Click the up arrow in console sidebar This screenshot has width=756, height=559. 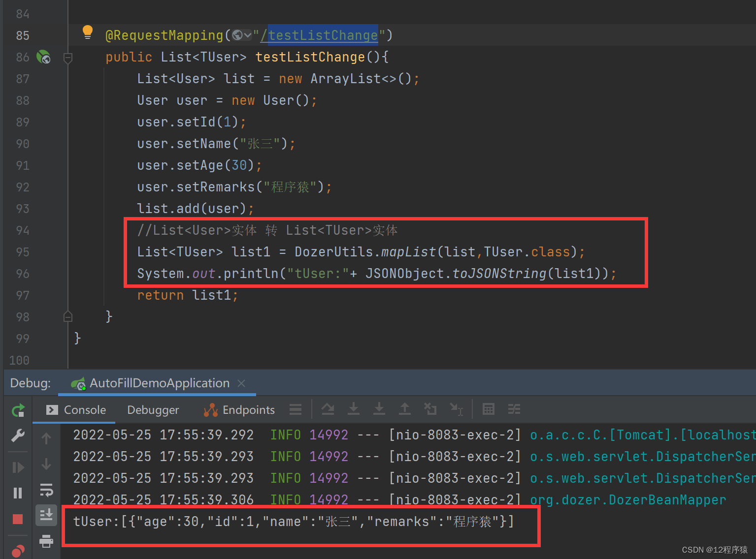coord(46,438)
